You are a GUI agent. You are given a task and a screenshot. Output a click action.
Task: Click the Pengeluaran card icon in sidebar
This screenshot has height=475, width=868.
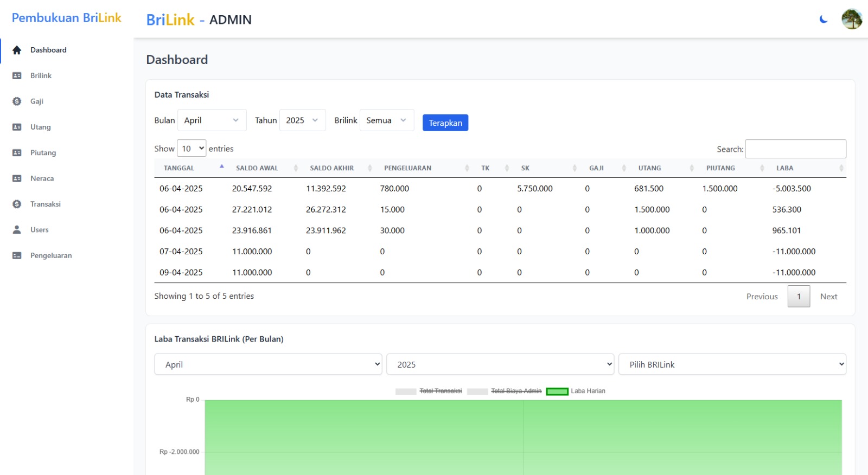pos(17,255)
